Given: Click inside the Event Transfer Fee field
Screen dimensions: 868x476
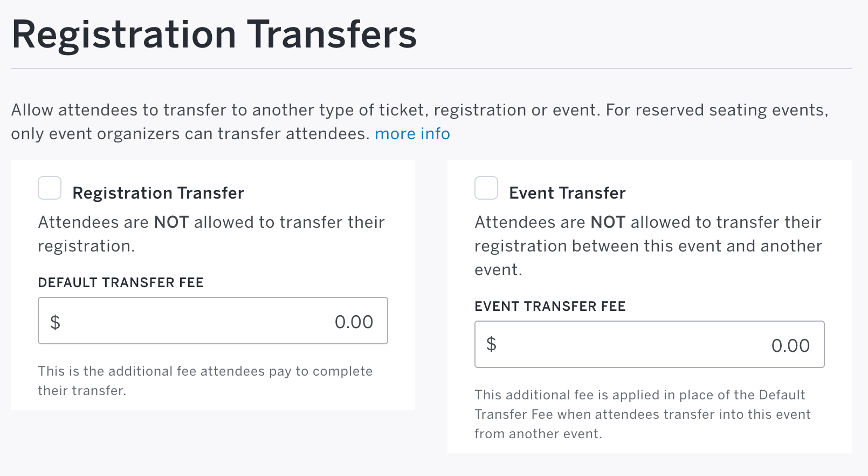Looking at the screenshot, I should [649, 344].
